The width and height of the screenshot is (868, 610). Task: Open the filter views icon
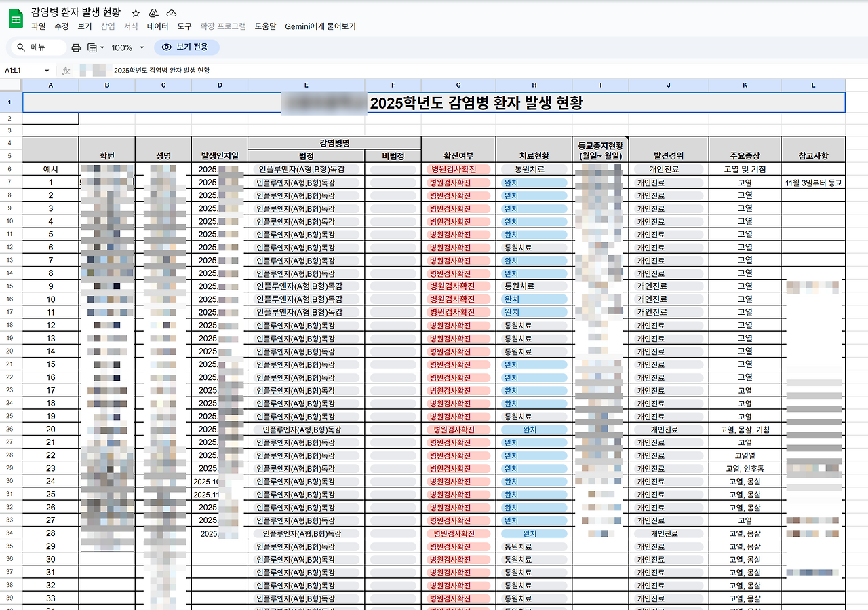[92, 47]
